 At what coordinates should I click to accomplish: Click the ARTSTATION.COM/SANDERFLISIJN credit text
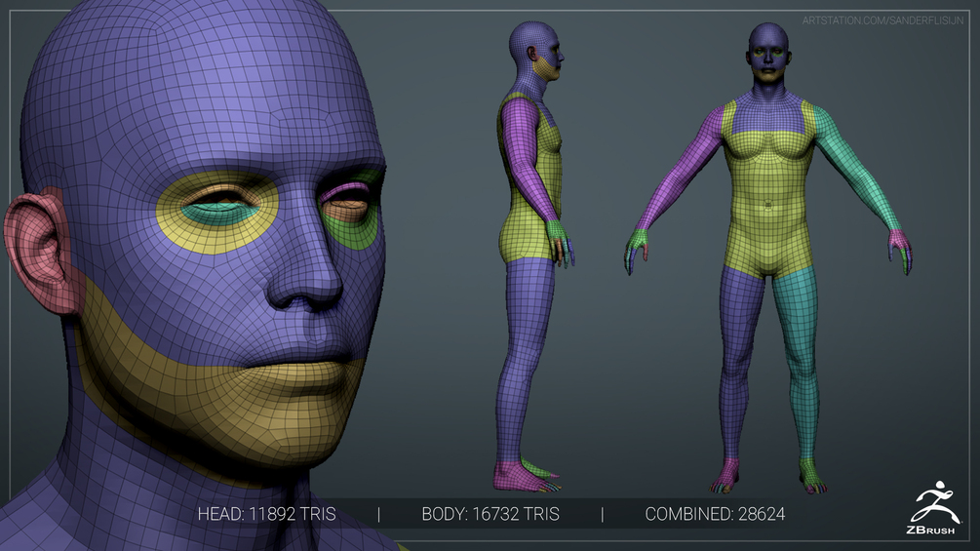(x=882, y=20)
